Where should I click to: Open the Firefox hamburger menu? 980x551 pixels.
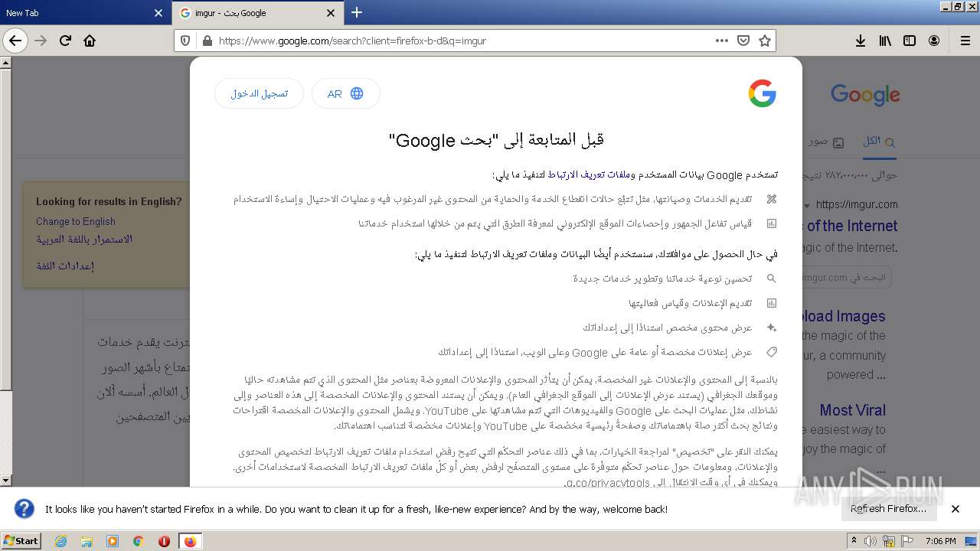pos(965,41)
